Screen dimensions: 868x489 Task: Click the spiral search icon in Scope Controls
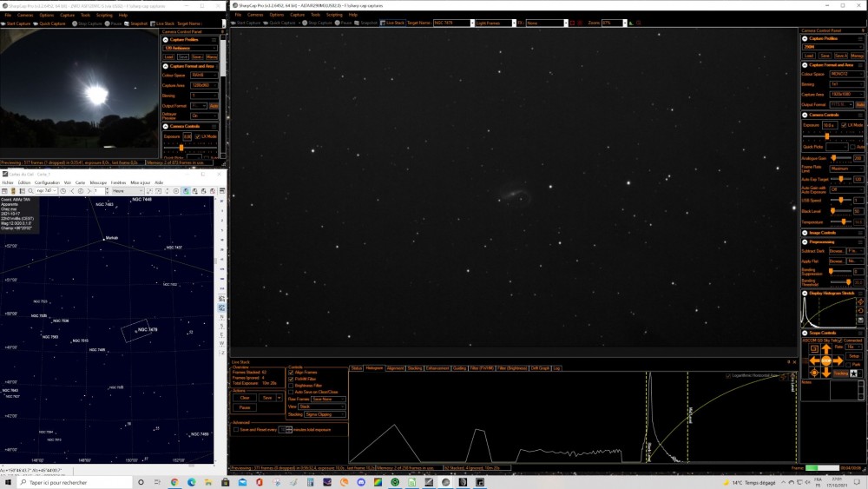click(814, 349)
